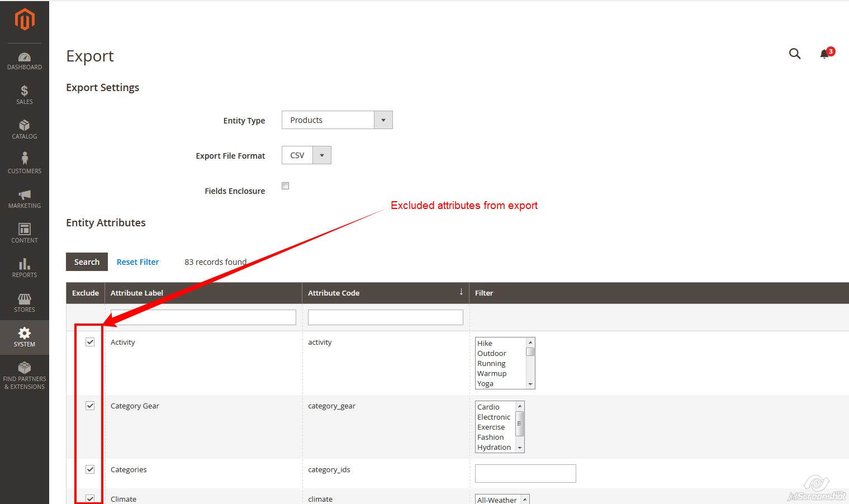Click the Attribute Label filter input
849x504 pixels.
[x=203, y=317]
